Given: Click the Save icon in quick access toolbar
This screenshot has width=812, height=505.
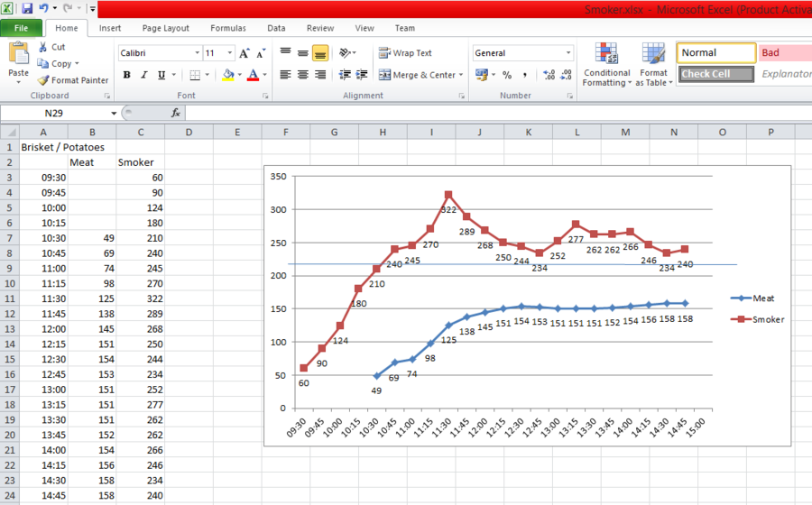Looking at the screenshot, I should [27, 8].
